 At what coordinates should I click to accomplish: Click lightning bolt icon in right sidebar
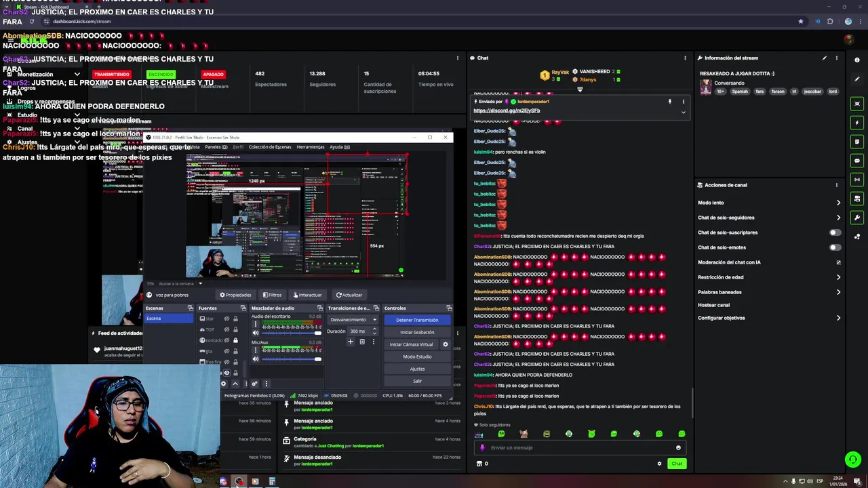pyautogui.click(x=857, y=123)
